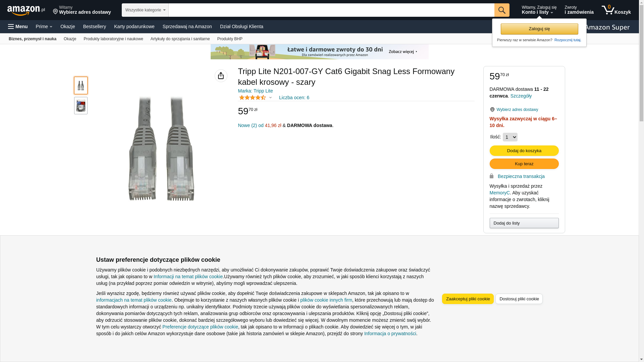This screenshot has height=362, width=644.
Task: Open the quantity (Ilość) dropdown
Action: (x=510, y=137)
